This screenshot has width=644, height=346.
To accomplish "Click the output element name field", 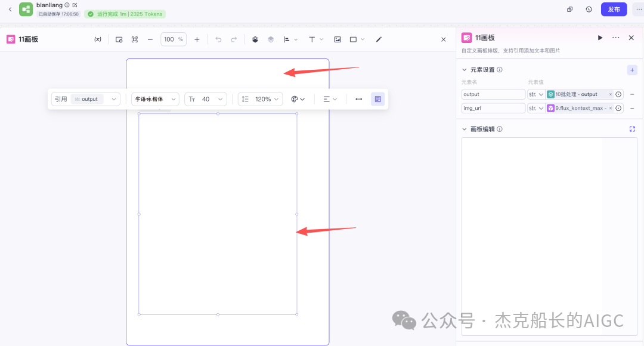I will coord(493,94).
